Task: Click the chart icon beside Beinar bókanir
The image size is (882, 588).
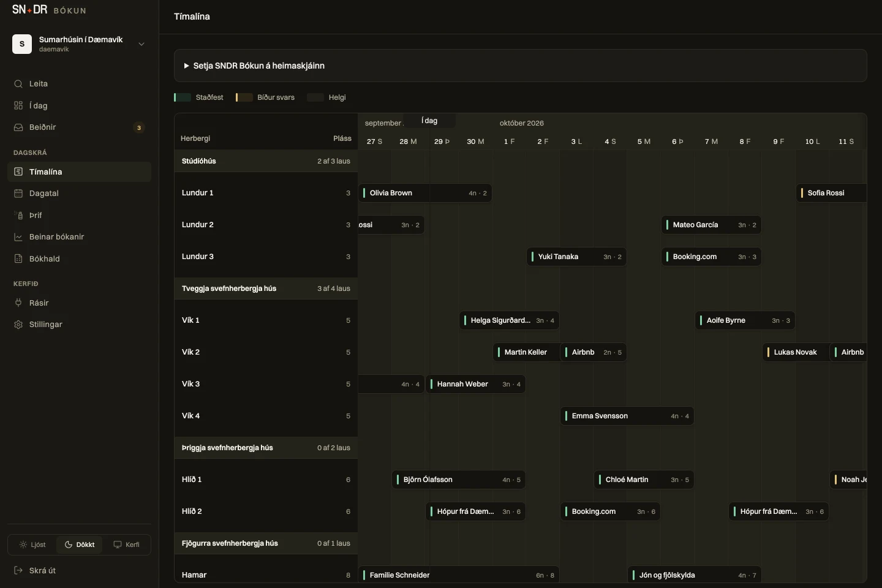Action: [18, 237]
